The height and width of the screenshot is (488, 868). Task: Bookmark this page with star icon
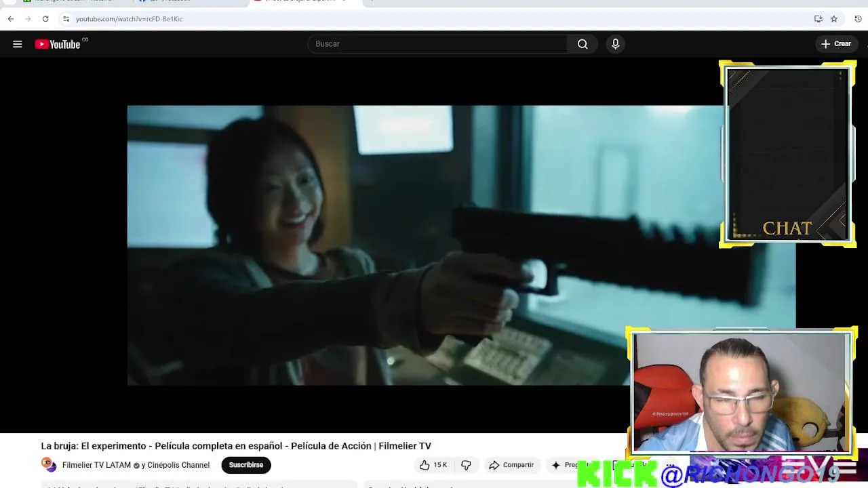point(834,19)
